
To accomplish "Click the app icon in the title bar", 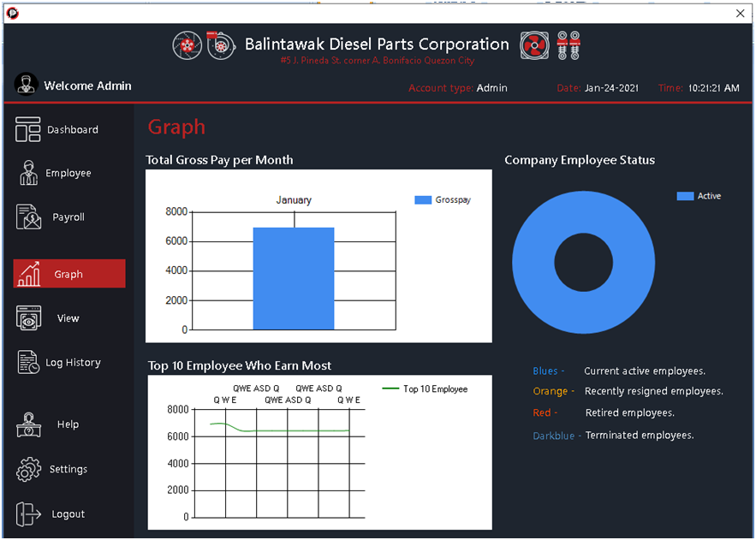I will point(12,14).
